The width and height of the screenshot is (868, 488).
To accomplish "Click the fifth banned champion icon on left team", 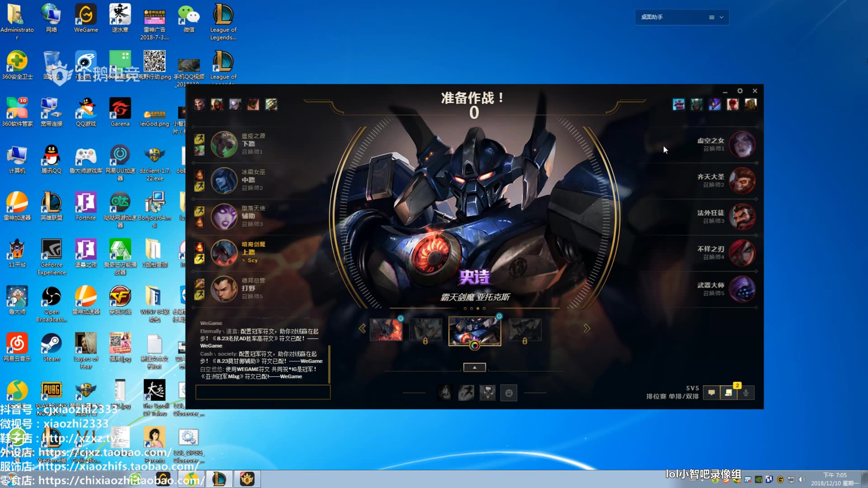I will (271, 104).
